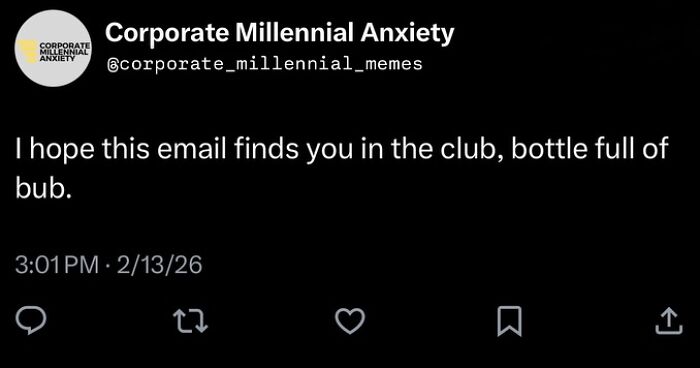Click the word "bub." in the tweet
The width and height of the screenshot is (700, 368).
pyautogui.click(x=43, y=188)
